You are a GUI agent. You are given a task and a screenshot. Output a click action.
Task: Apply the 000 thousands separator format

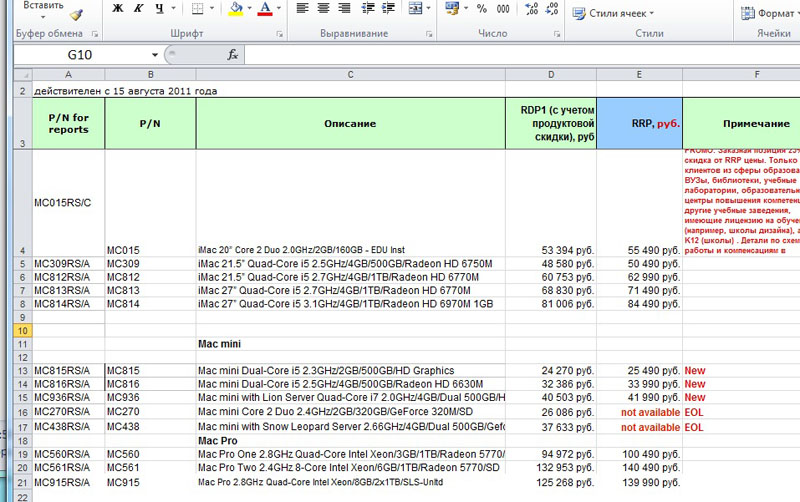click(503, 8)
